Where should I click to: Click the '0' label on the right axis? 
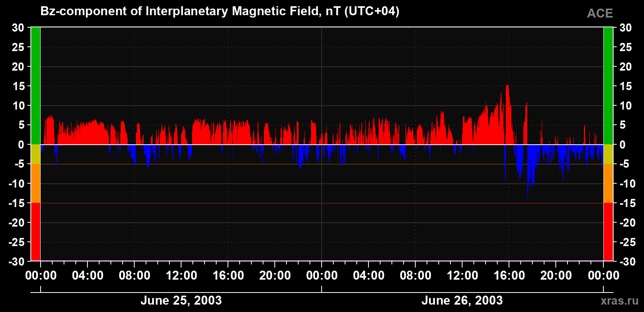tap(623, 145)
